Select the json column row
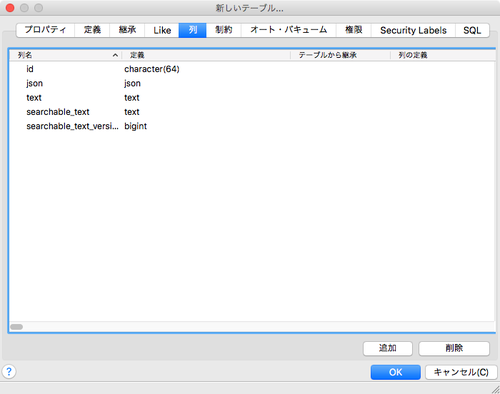Viewport: 500px width, 394px height. (x=252, y=83)
